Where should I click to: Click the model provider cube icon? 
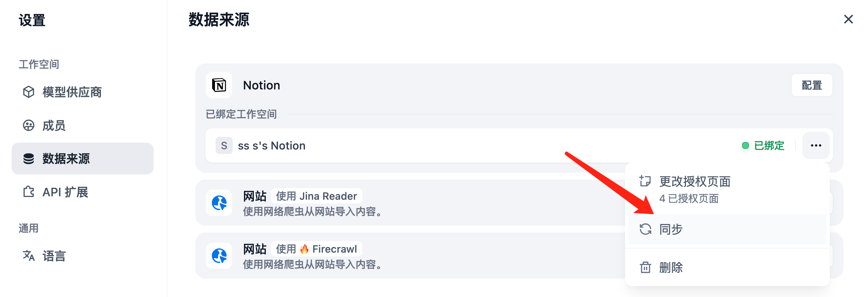[29, 92]
